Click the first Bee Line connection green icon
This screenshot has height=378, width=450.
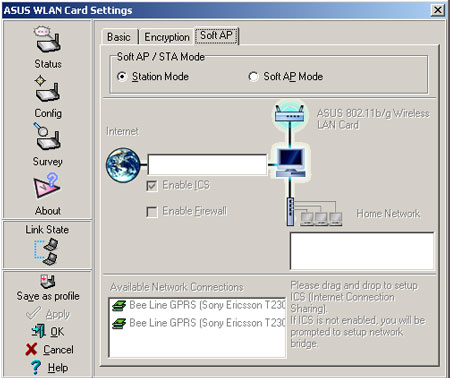click(119, 305)
